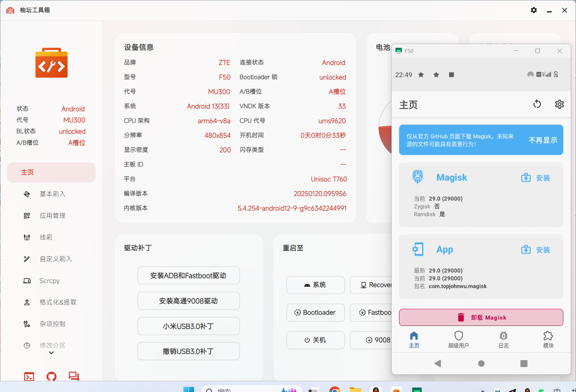Reboot to Bootloader button
The height and width of the screenshot is (392, 576).
pyautogui.click(x=315, y=312)
